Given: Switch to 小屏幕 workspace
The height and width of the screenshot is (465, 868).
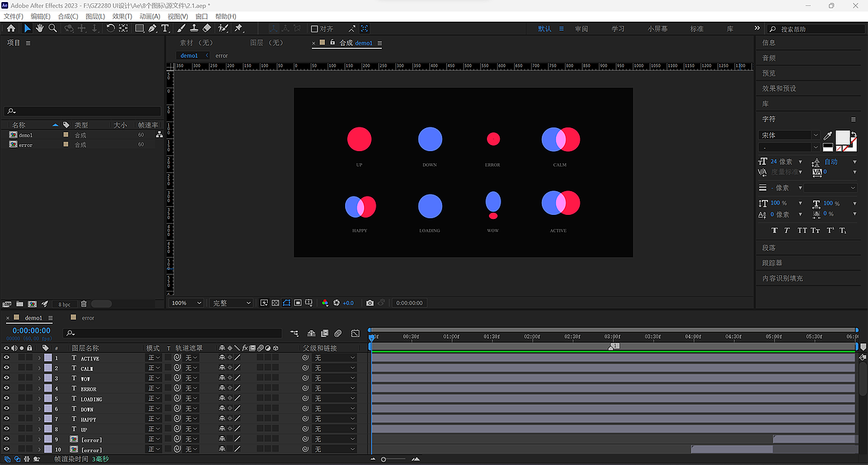Looking at the screenshot, I should tap(657, 29).
